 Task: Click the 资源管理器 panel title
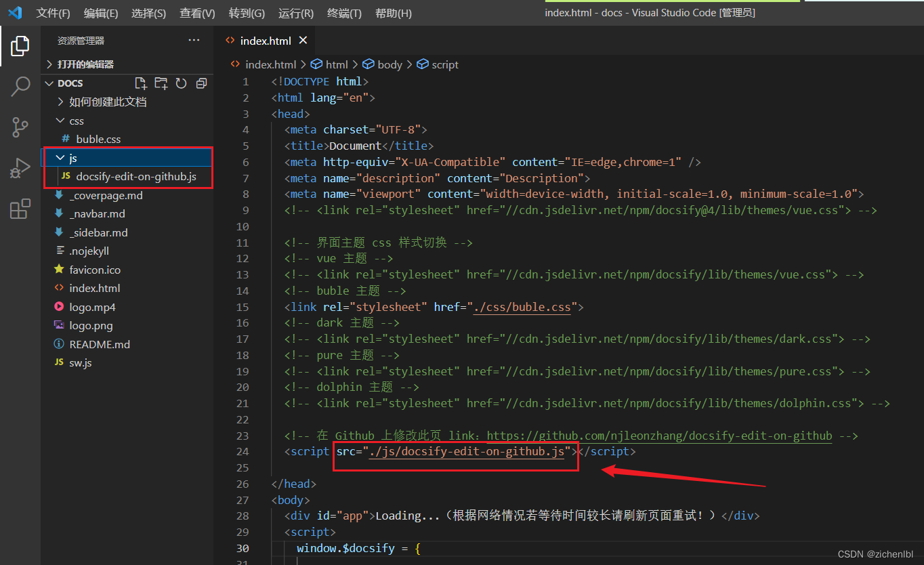[x=81, y=41]
